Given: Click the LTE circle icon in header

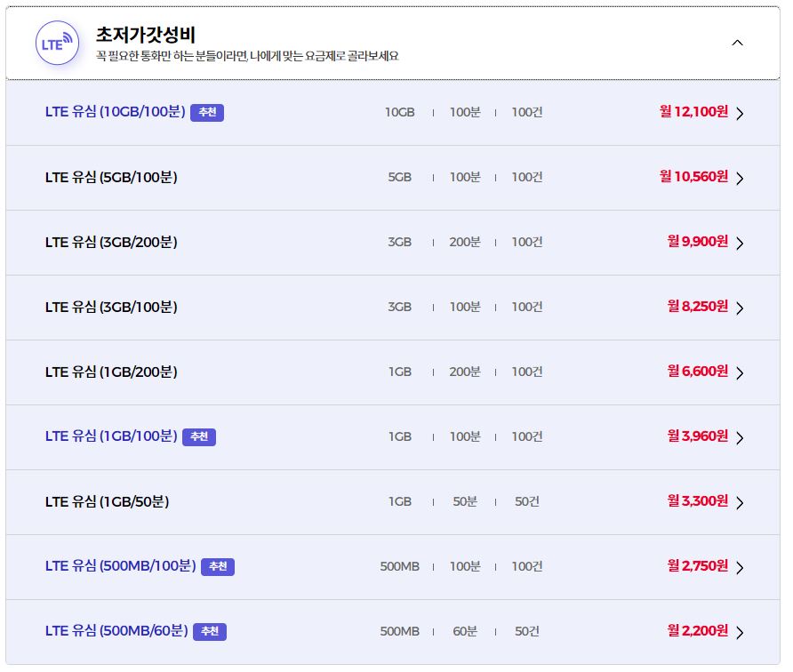Looking at the screenshot, I should click(x=57, y=43).
